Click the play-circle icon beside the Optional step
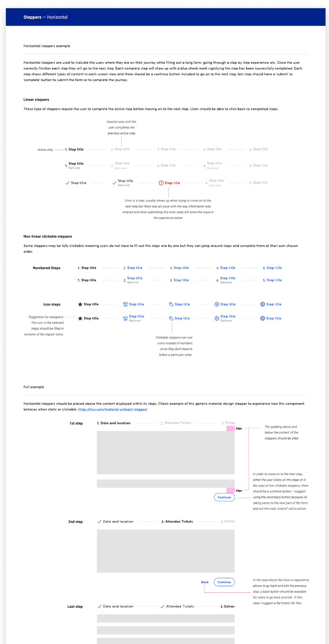The image size is (329, 644). [217, 318]
